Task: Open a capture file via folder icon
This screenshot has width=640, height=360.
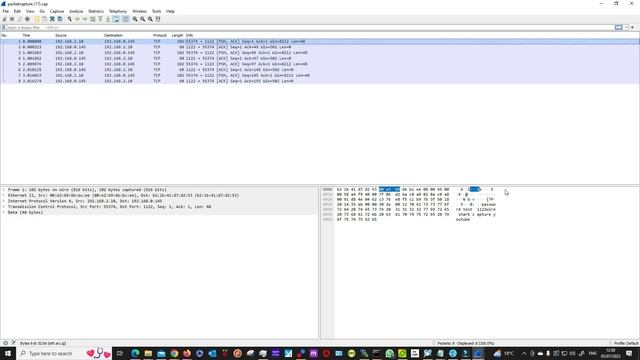Action: coord(37,19)
